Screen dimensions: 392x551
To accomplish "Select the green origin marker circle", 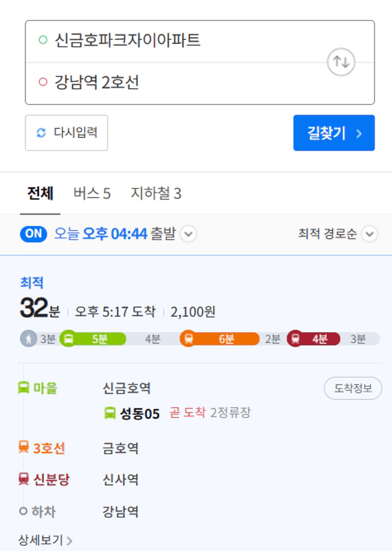I will 43,40.
